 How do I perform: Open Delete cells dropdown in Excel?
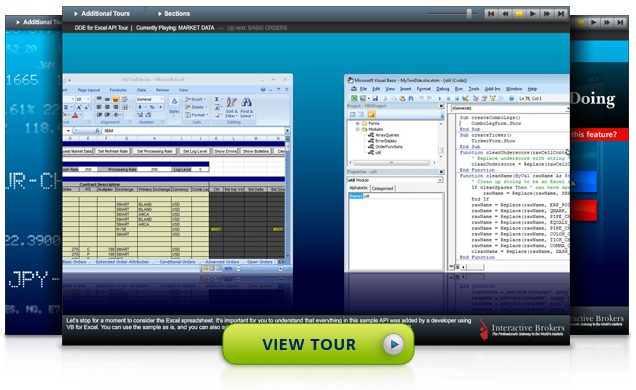point(196,107)
